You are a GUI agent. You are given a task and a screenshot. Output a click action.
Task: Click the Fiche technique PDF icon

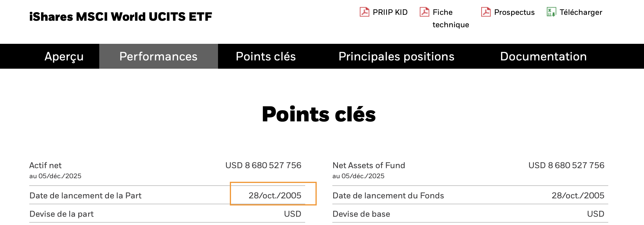click(x=425, y=12)
